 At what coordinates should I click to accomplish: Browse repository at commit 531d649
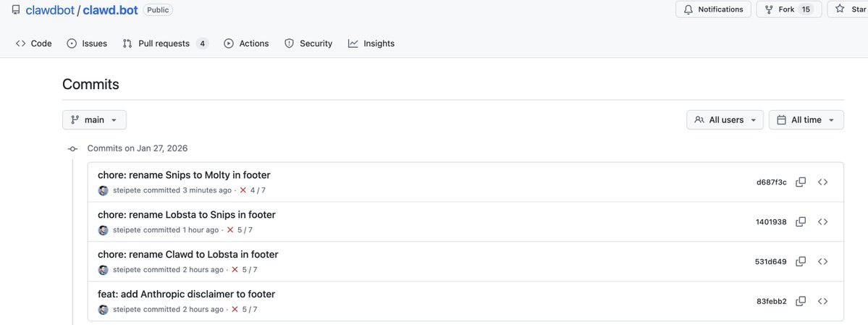click(823, 261)
